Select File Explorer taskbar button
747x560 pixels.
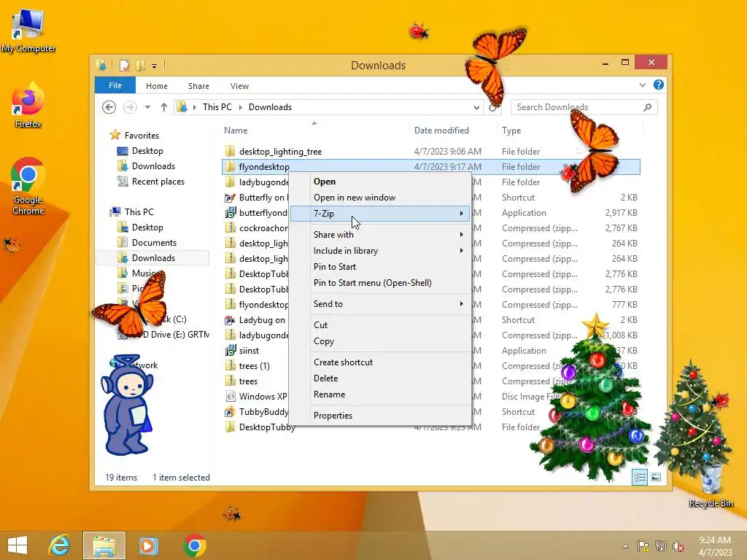click(104, 545)
